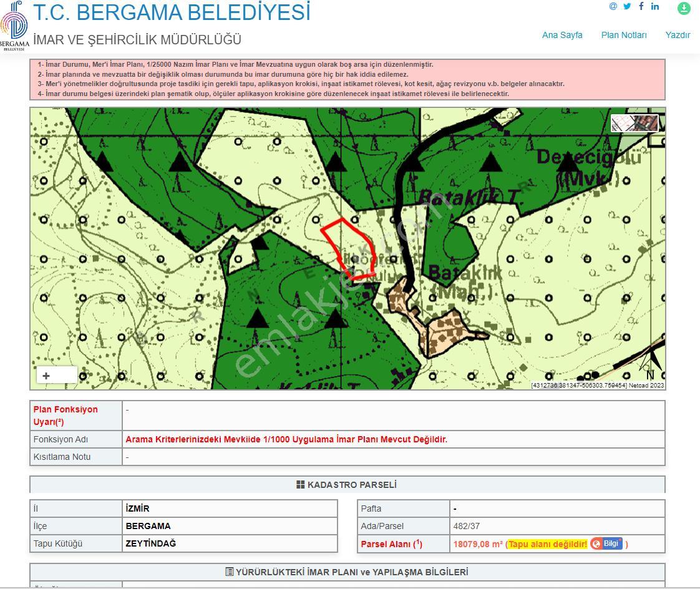Zoom in map with plus button

pyautogui.click(x=46, y=376)
